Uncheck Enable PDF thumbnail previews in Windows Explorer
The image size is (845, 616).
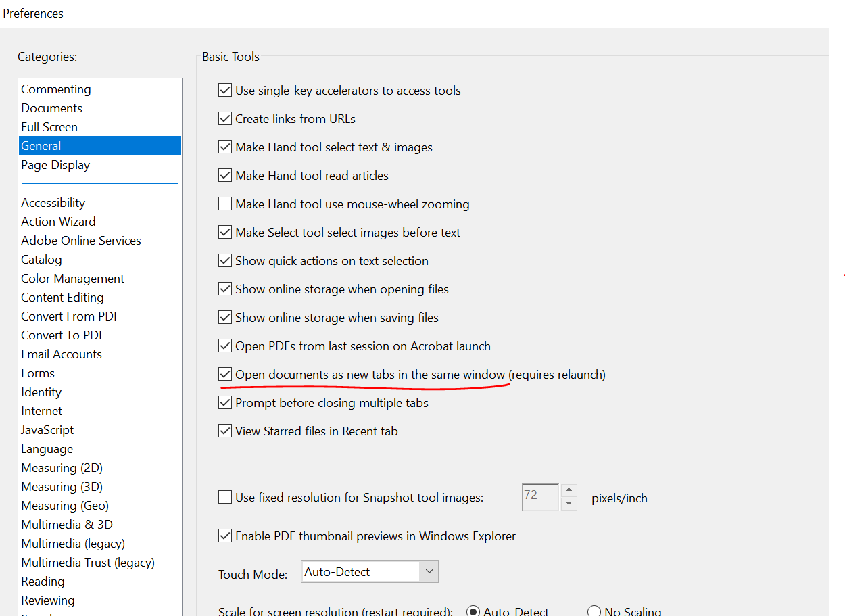coord(225,536)
